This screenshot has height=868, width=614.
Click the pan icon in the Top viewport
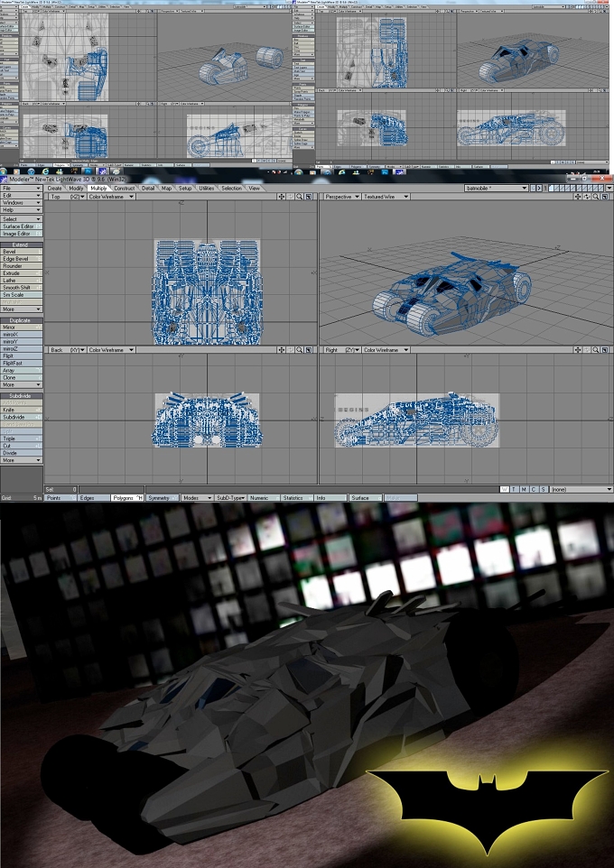[x=282, y=197]
